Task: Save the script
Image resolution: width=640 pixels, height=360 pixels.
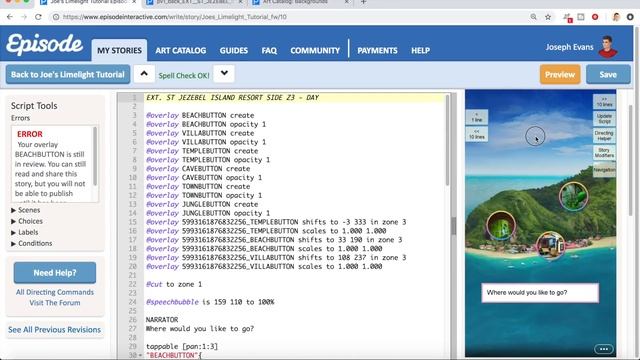Action: (608, 74)
